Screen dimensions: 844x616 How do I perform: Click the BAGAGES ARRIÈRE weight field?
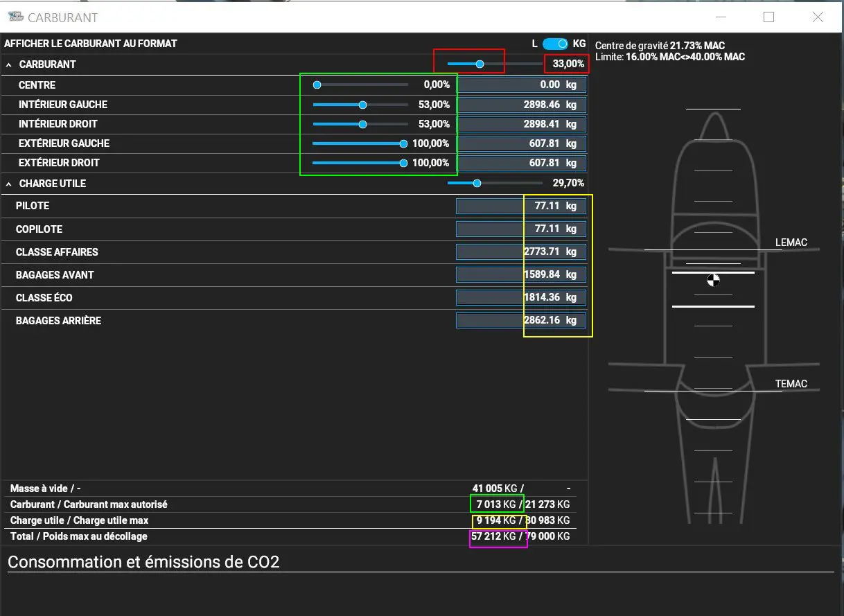click(x=520, y=321)
